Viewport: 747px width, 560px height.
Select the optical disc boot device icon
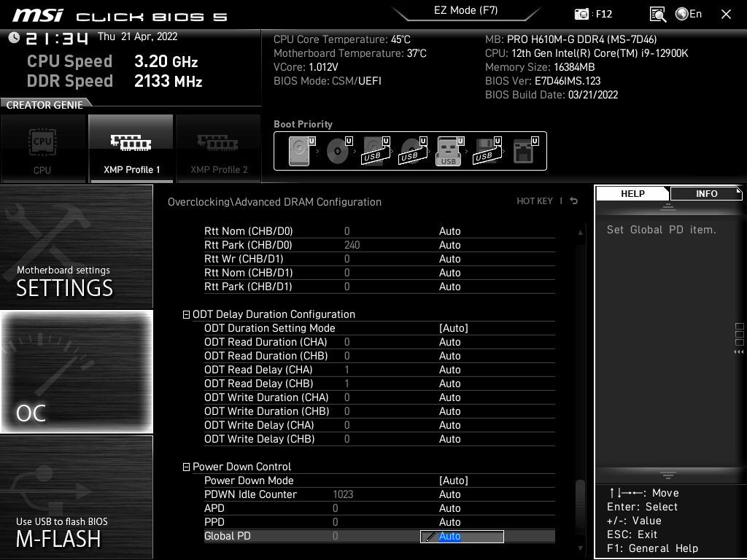click(x=338, y=151)
